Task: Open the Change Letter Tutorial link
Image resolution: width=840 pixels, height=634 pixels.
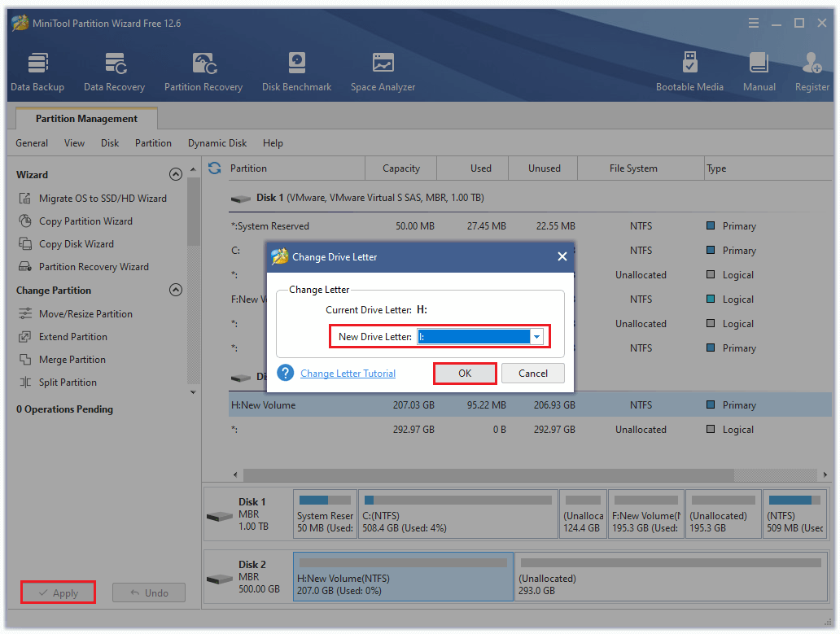Action: (348, 374)
